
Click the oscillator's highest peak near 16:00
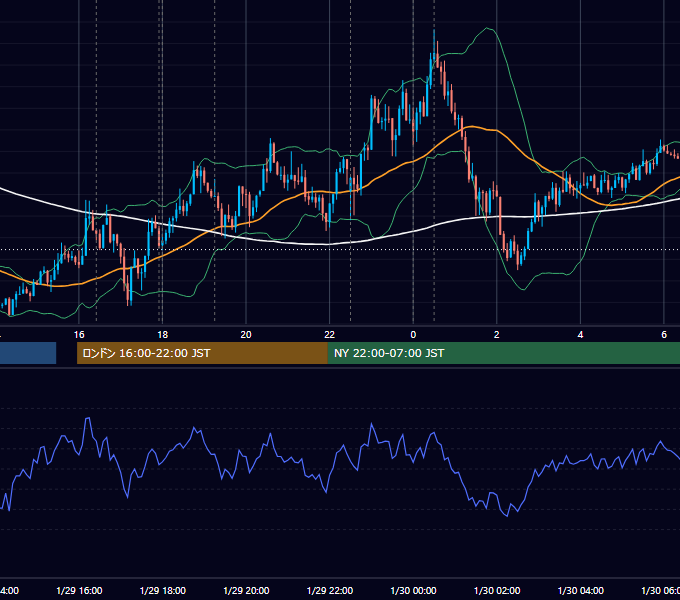[88, 418]
